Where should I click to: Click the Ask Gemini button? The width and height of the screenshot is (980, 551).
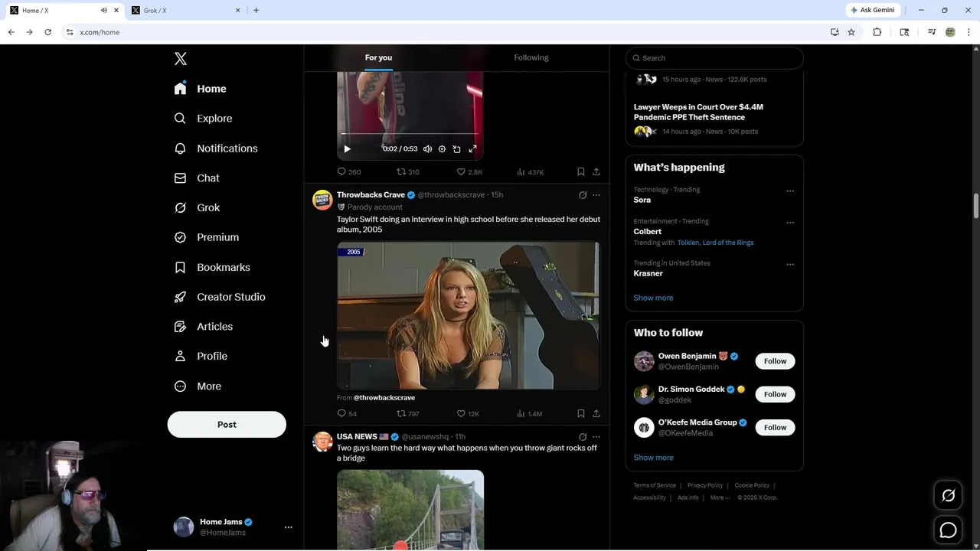tap(872, 10)
